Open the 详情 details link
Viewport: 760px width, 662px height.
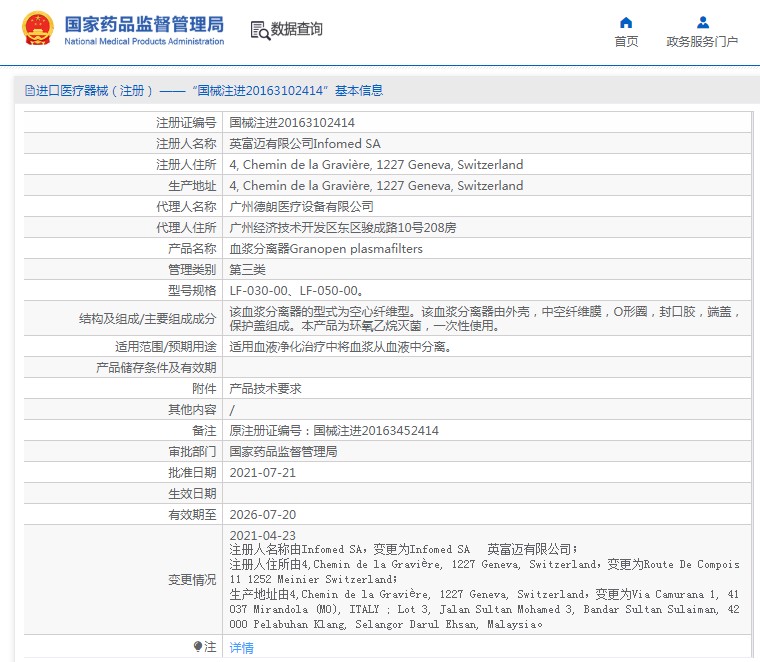242,647
